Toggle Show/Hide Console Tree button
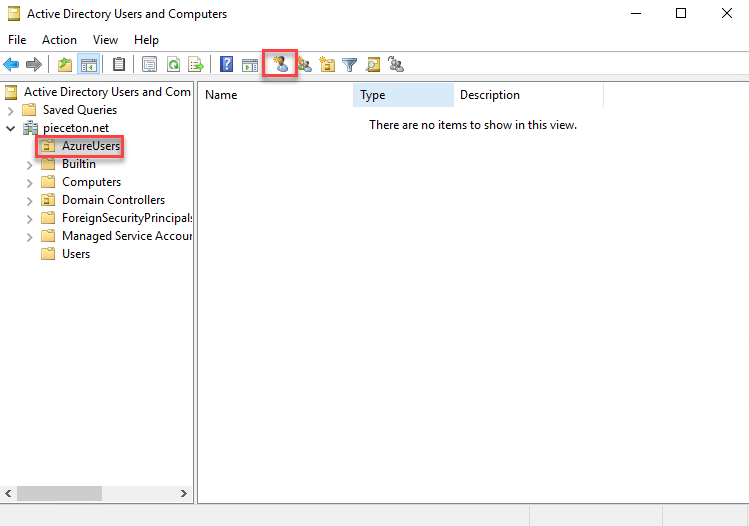Viewport: 749px width, 526px height. [x=89, y=64]
